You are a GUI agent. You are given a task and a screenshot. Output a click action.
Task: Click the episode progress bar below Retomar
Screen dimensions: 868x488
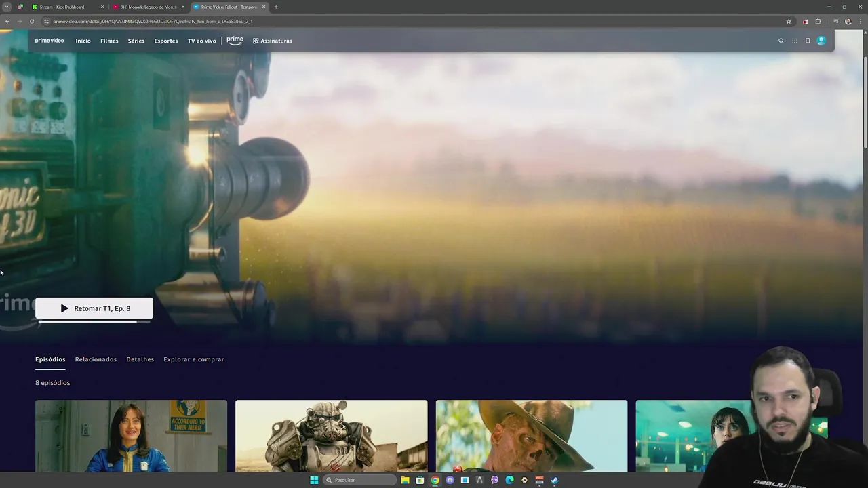pos(94,321)
